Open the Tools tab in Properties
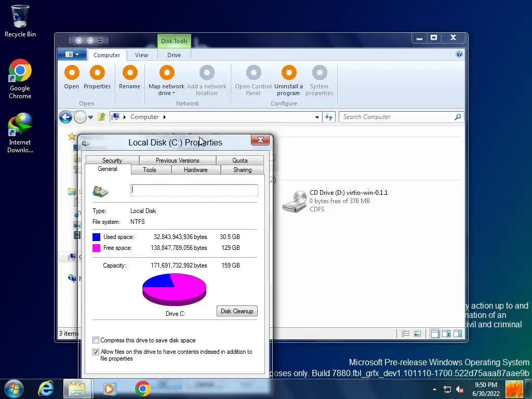532x399 pixels. pos(150,170)
